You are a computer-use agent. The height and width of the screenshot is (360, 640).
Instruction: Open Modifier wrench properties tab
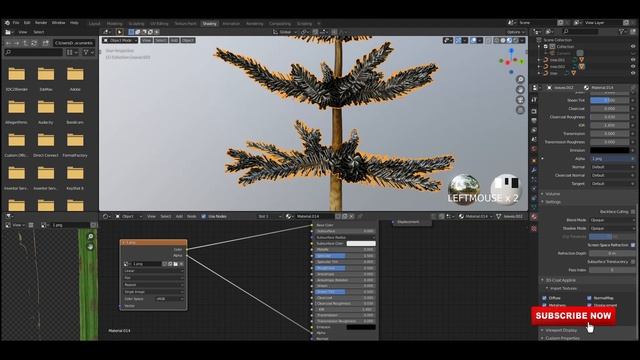click(534, 170)
